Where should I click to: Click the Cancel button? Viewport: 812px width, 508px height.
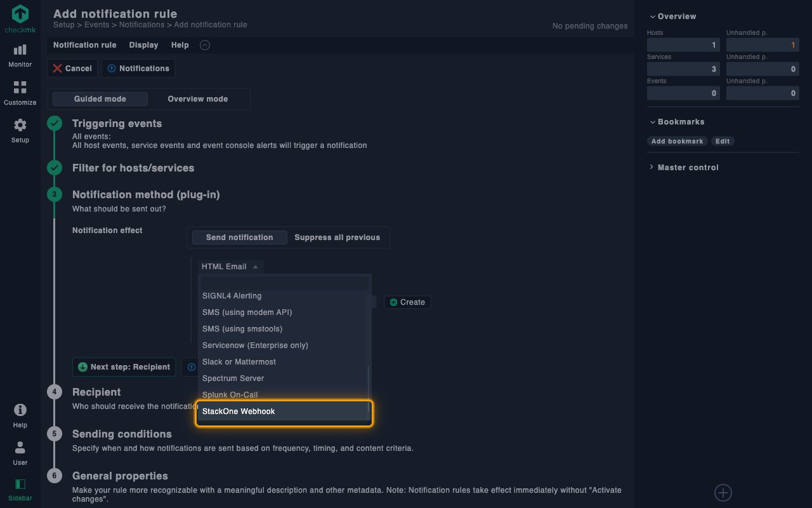point(72,69)
